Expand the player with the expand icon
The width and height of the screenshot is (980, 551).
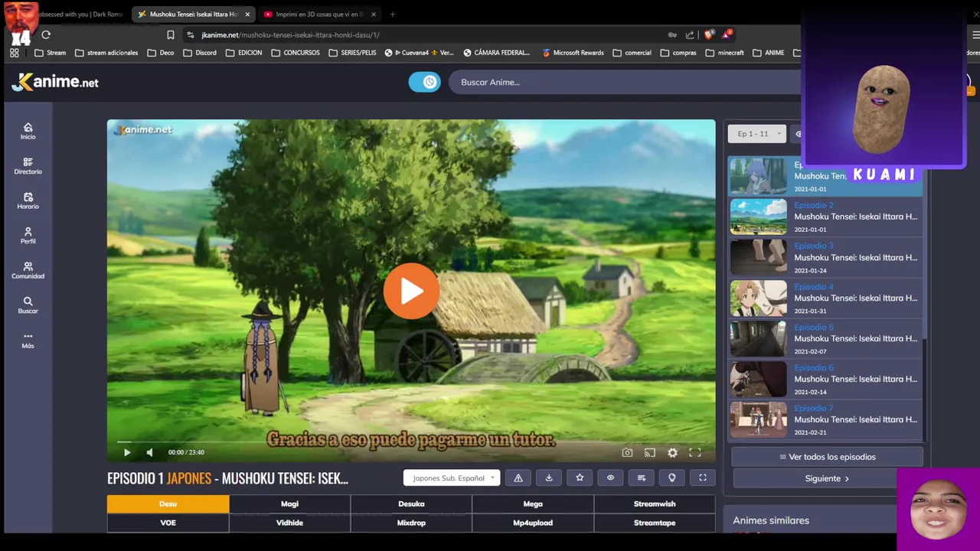click(x=702, y=478)
